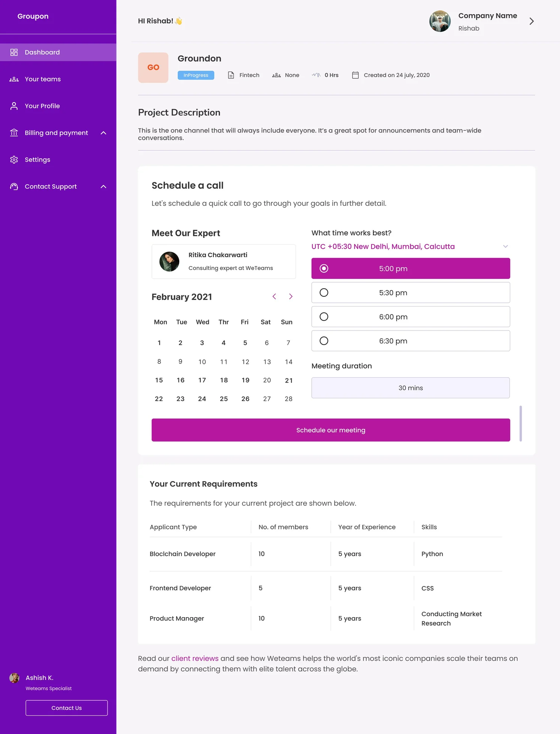Click the Schedule our meeting button
560x734 pixels.
tap(331, 430)
